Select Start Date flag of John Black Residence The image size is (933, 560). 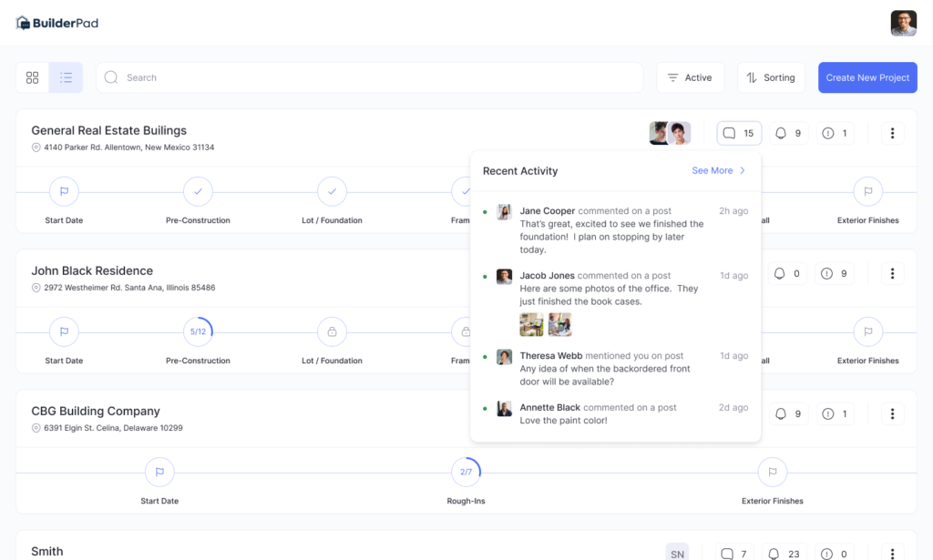[x=65, y=331]
